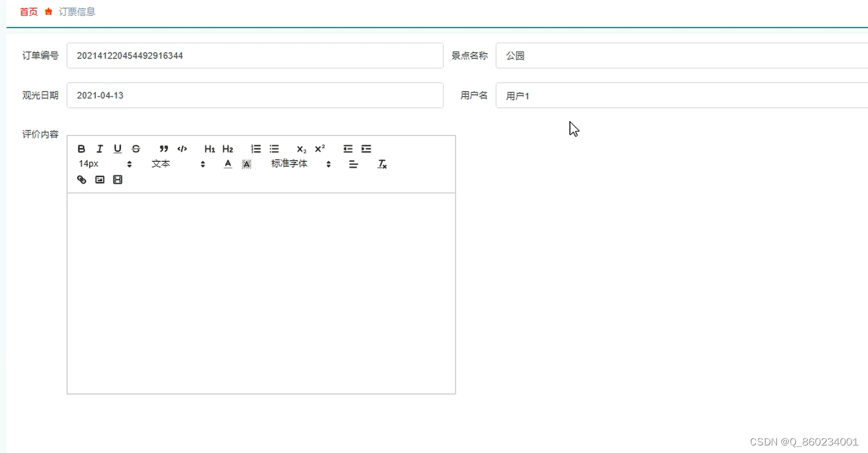Open the font color picker
Screen dimensions: 868x453
pyautogui.click(x=228, y=164)
